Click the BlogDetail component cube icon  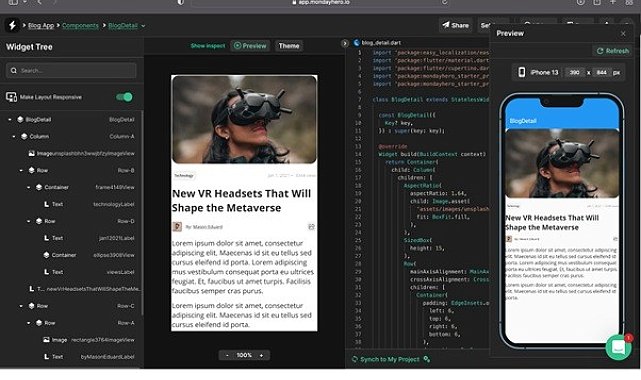(20, 119)
